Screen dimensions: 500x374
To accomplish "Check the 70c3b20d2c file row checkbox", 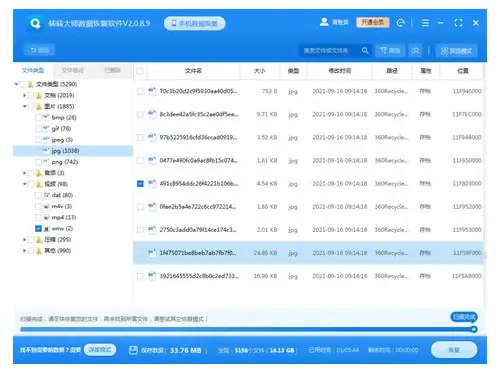I will tap(140, 91).
